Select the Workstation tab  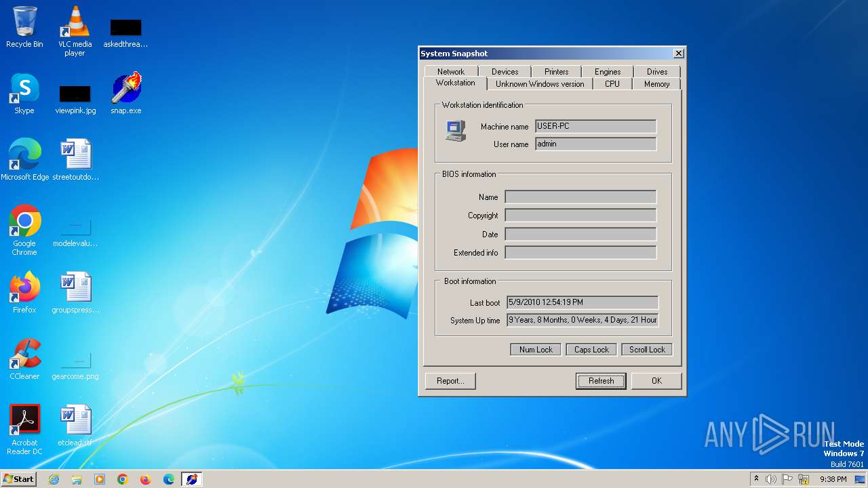point(456,83)
